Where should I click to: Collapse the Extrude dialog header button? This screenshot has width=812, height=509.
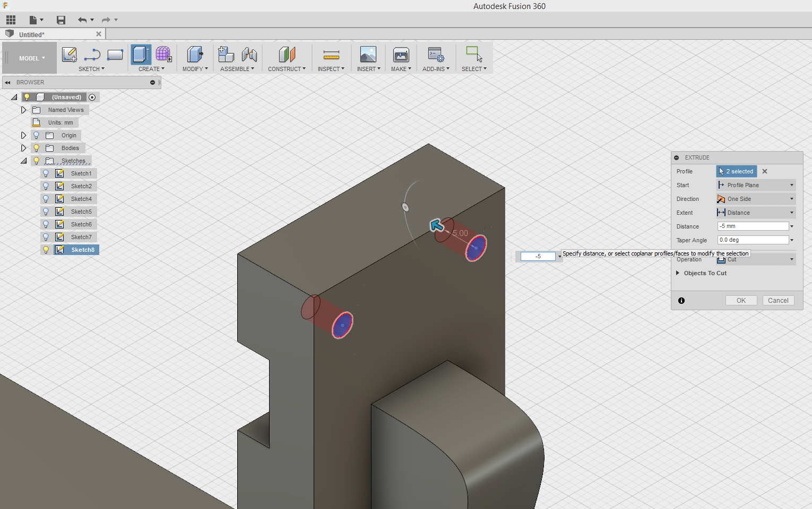(676, 157)
